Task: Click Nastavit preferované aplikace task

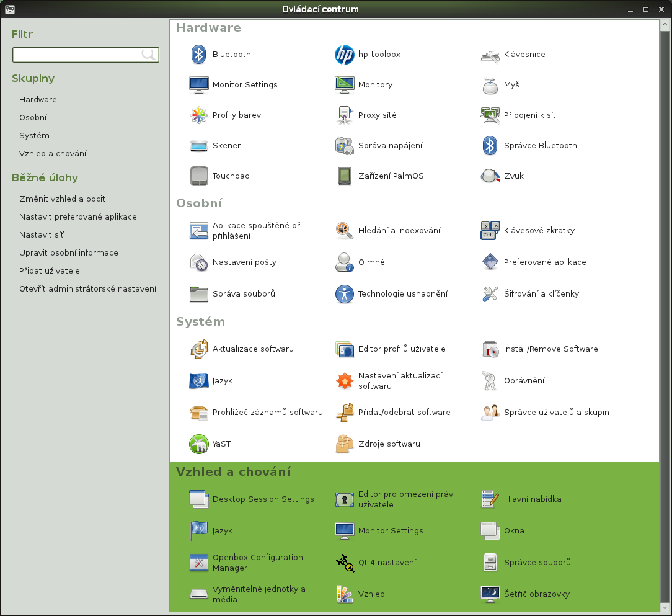Action: click(x=78, y=217)
